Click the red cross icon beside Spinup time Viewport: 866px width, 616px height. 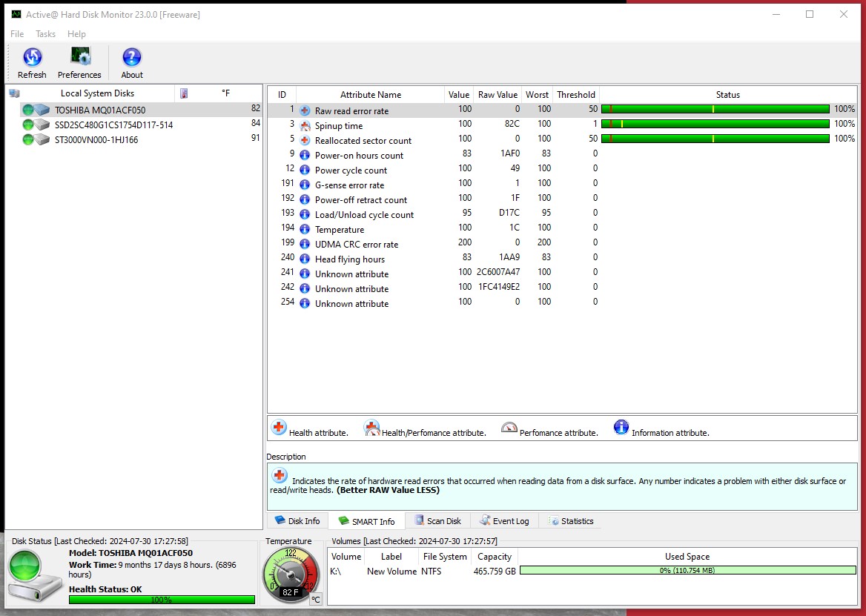305,125
